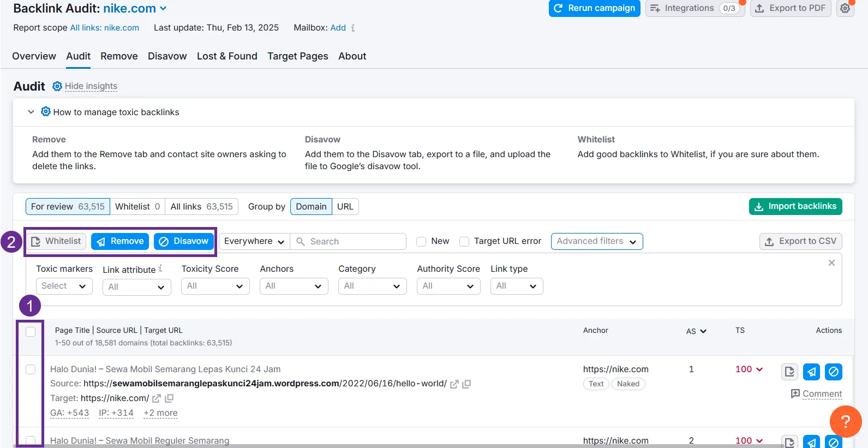
Task: Open the Category filter dropdown
Action: [373, 286]
